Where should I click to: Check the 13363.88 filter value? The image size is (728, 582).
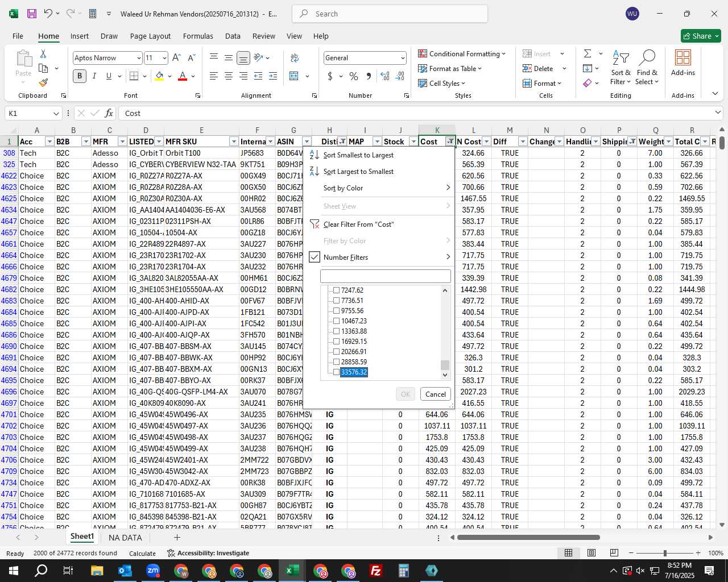[336, 331]
